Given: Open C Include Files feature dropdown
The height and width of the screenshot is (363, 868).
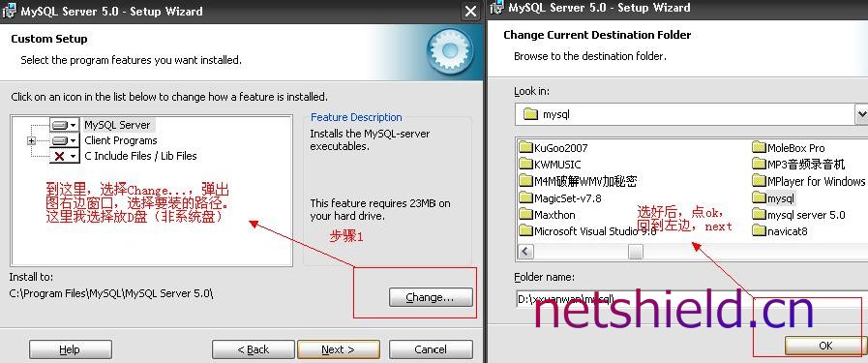Looking at the screenshot, I should (65, 156).
